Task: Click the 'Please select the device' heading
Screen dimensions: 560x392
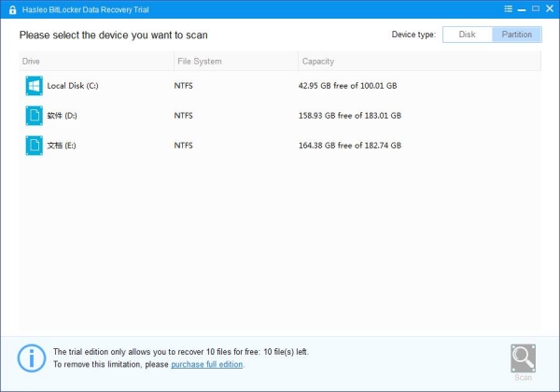Action: (x=113, y=35)
